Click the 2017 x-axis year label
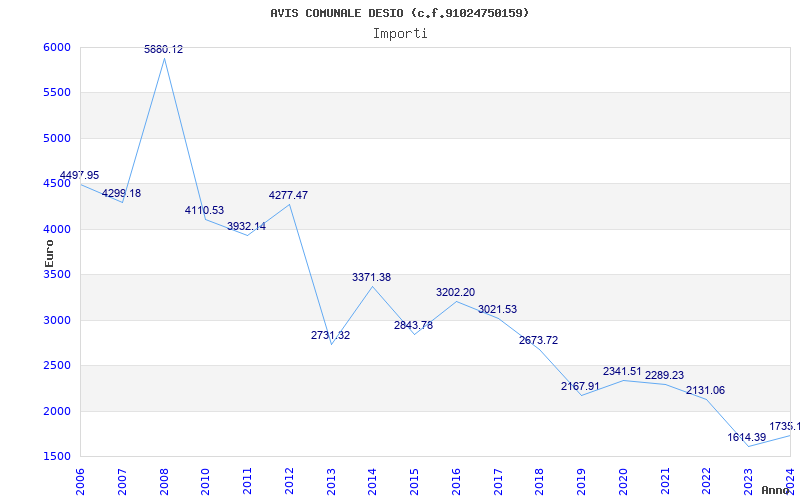This screenshot has width=800, height=500. coord(498,481)
